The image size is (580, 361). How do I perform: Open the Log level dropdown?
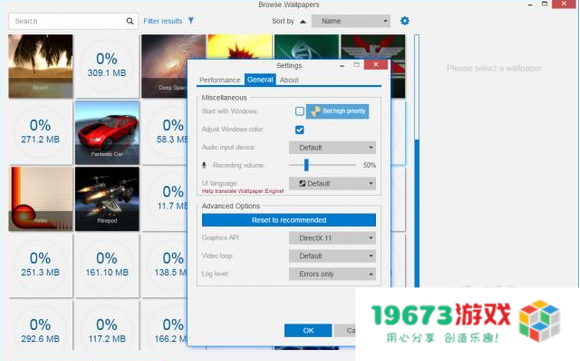(332, 274)
